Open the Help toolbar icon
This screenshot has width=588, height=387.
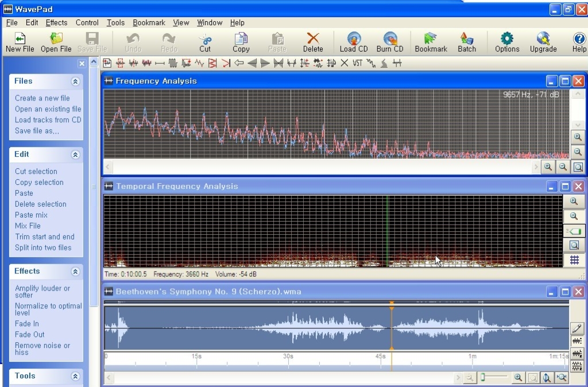[x=579, y=42]
